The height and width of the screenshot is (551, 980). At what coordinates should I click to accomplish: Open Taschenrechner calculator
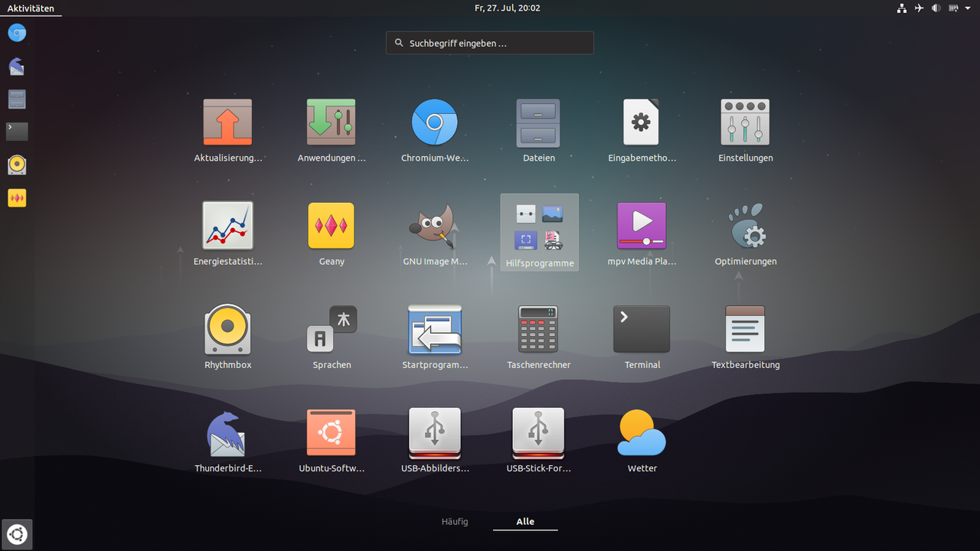[x=538, y=329]
